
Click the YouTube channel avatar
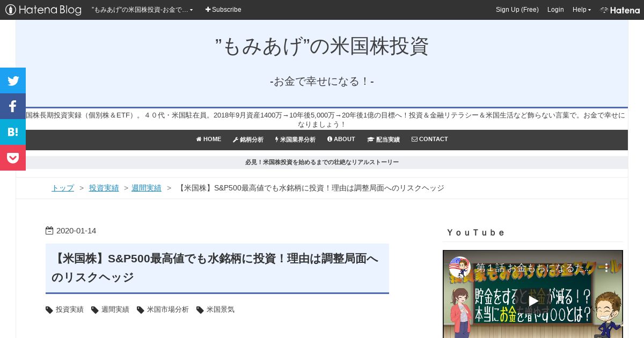[x=460, y=267]
